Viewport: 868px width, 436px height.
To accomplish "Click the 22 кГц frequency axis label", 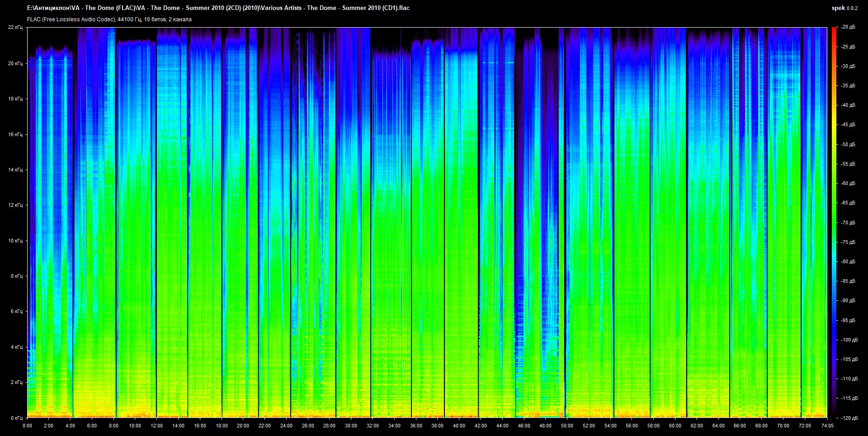I will coord(15,27).
